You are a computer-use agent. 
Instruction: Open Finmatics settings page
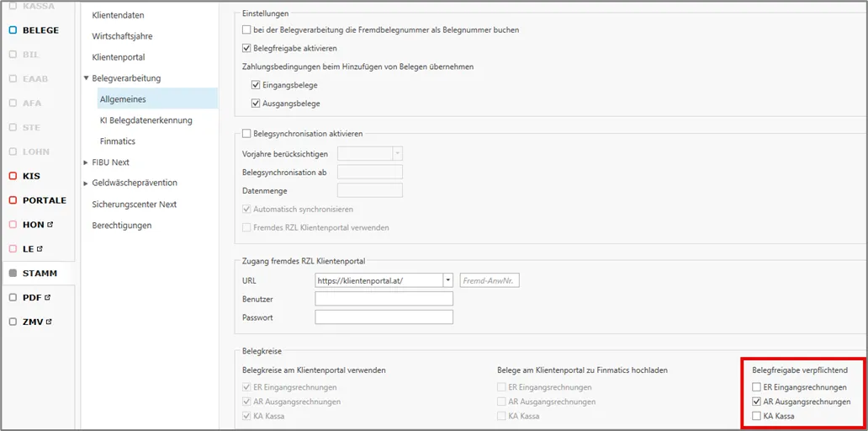click(118, 141)
